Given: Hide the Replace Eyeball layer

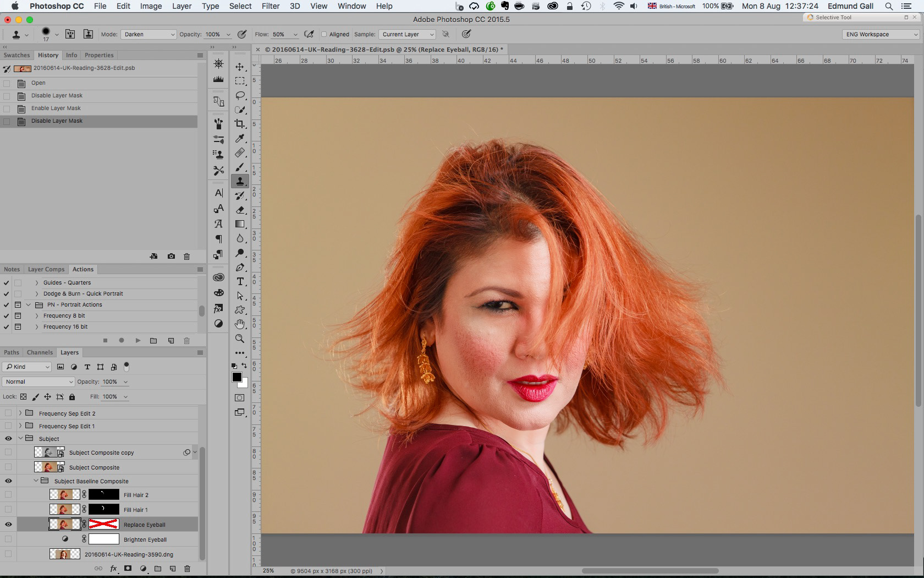Looking at the screenshot, I should (8, 525).
